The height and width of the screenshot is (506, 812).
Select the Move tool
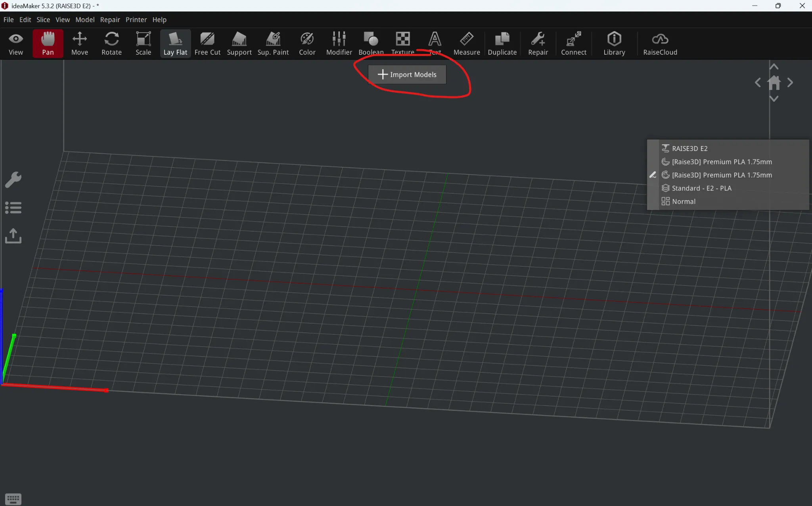tap(80, 44)
